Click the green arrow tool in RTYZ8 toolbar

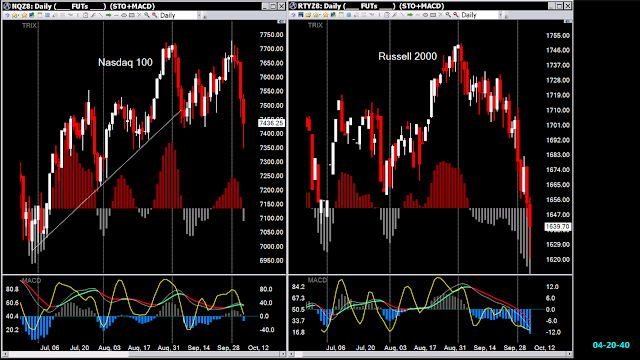410,15
